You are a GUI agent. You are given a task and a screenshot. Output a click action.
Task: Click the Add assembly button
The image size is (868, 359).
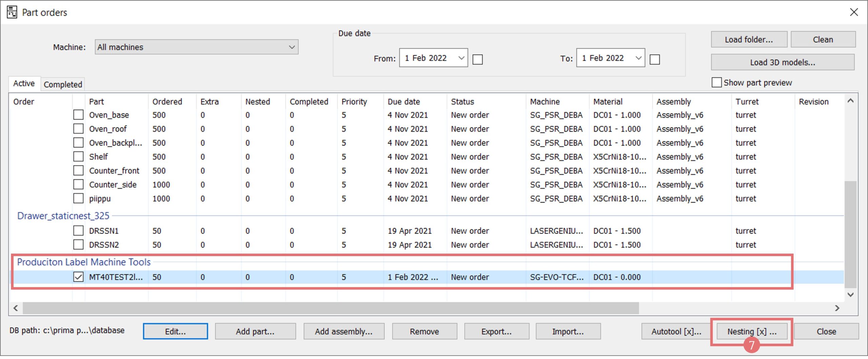[343, 331]
